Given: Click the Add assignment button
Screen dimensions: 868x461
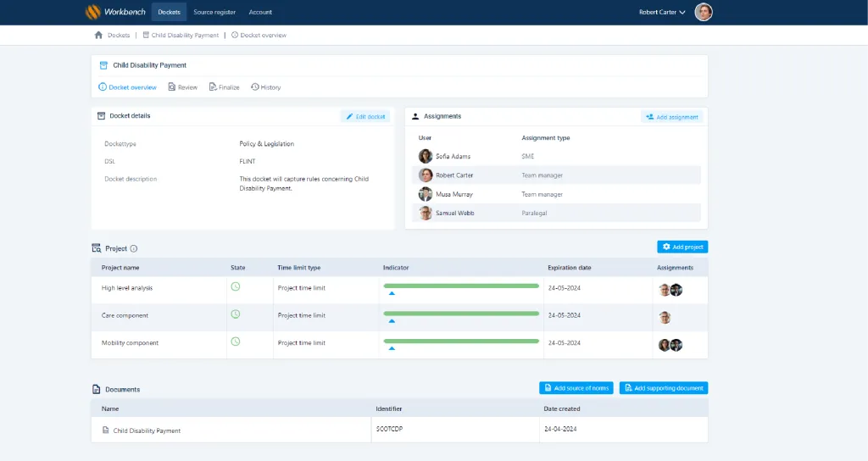Looking at the screenshot, I should click(x=672, y=117).
